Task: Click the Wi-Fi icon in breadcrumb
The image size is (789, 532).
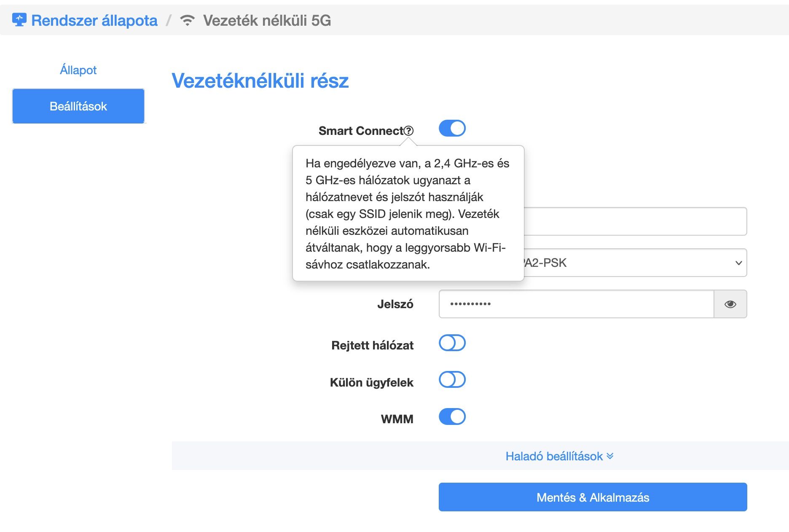Action: click(x=187, y=20)
